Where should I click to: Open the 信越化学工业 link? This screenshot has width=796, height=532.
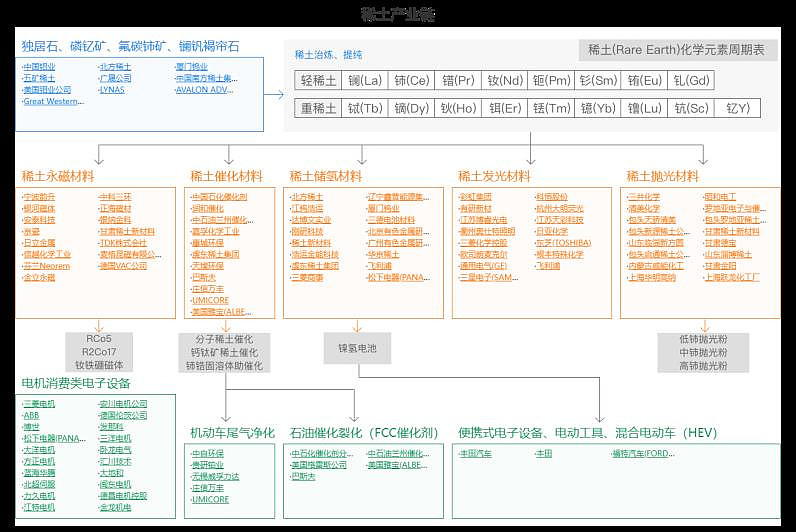point(47,254)
